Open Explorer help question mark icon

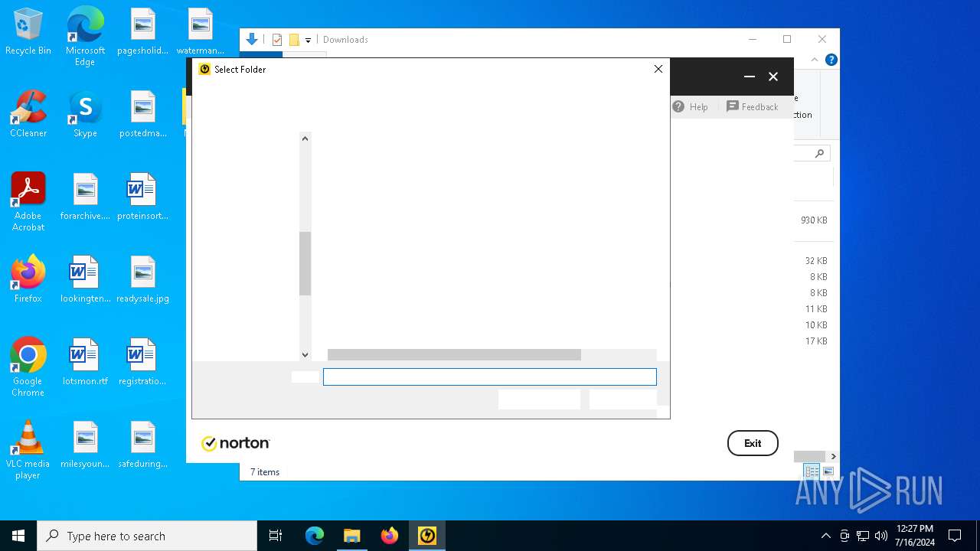[831, 60]
